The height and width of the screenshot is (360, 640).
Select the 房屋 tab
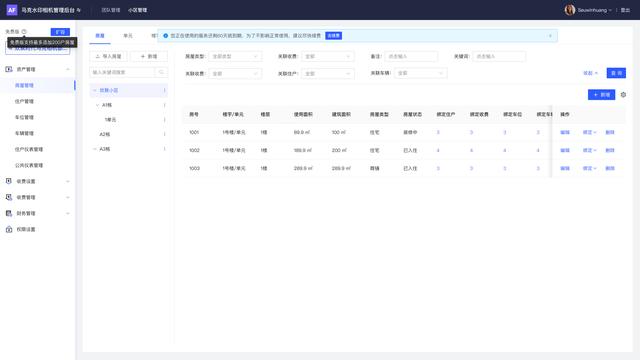[100, 36]
